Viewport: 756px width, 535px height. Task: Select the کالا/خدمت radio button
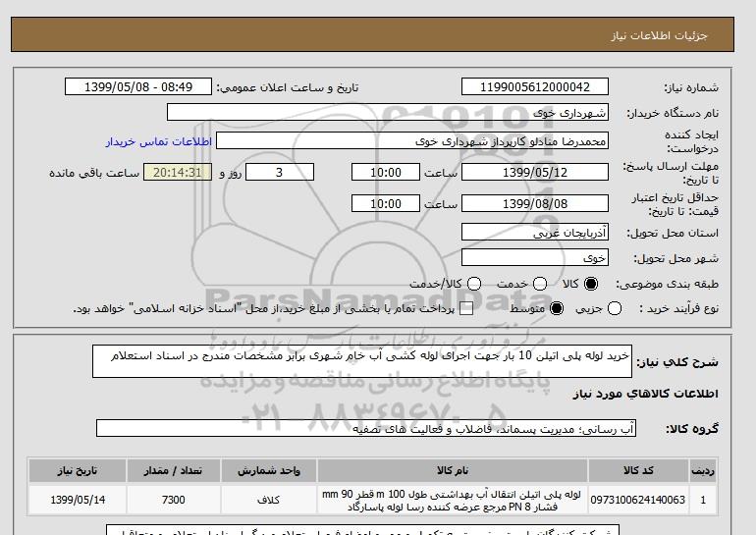(474, 284)
